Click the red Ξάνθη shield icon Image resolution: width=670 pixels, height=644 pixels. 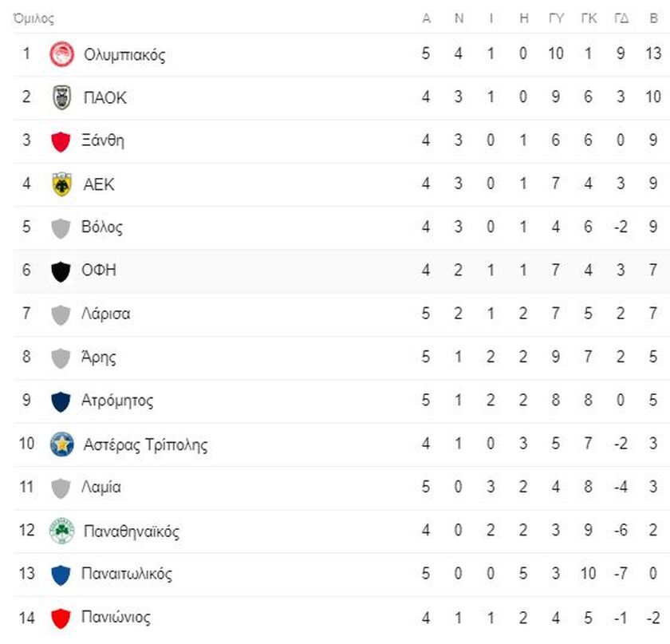pos(61,141)
